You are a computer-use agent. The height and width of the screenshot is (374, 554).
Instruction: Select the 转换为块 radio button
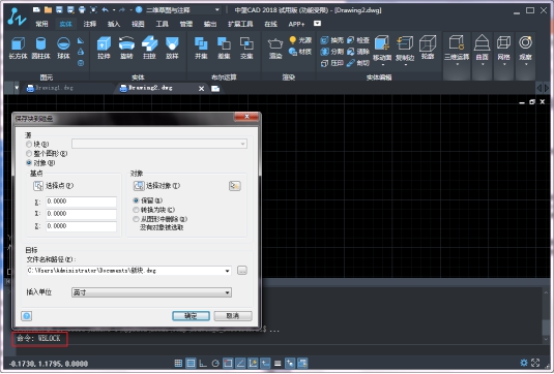coord(136,210)
